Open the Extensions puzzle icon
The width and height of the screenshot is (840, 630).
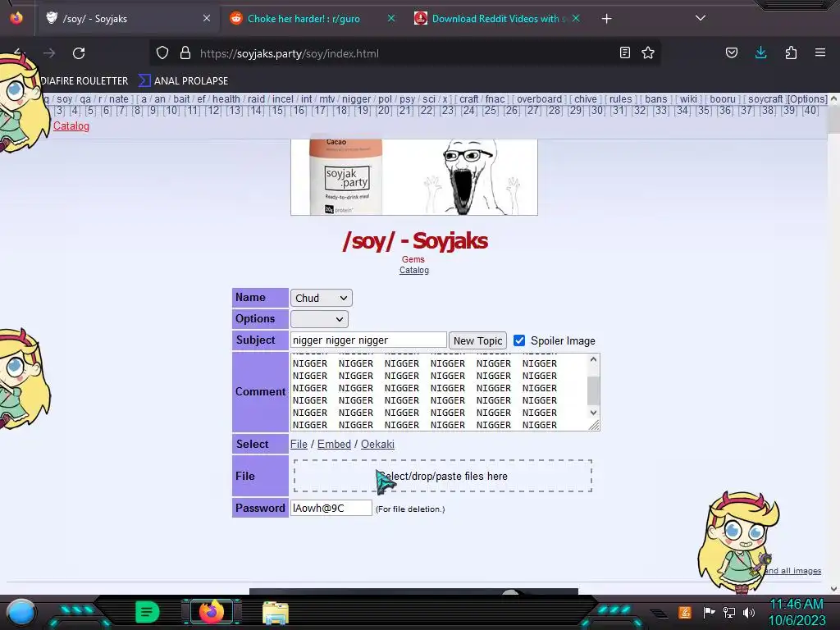point(791,52)
